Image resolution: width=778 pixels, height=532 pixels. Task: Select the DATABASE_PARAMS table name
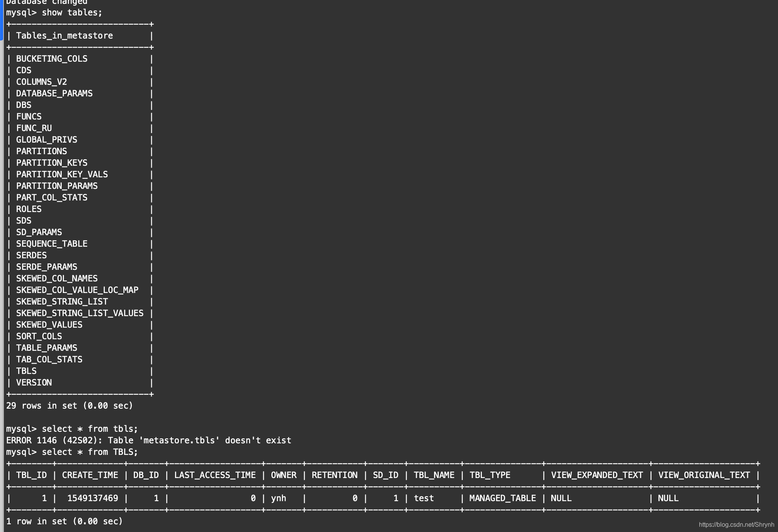pyautogui.click(x=54, y=93)
